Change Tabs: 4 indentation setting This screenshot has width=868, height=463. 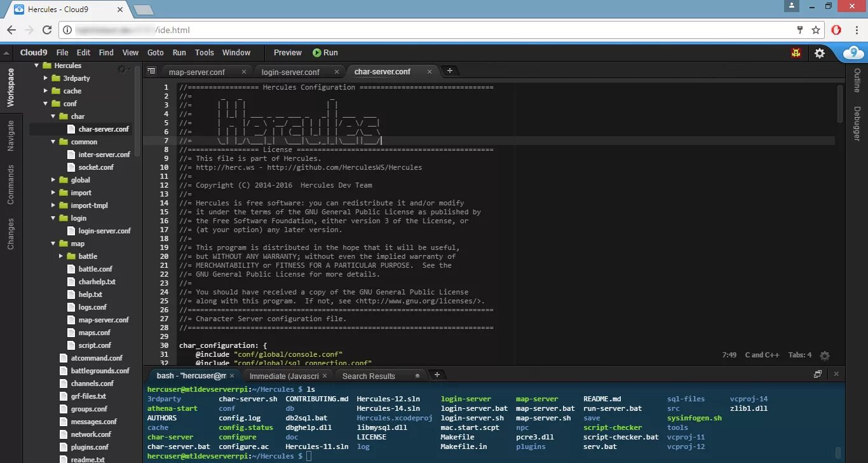coord(799,355)
